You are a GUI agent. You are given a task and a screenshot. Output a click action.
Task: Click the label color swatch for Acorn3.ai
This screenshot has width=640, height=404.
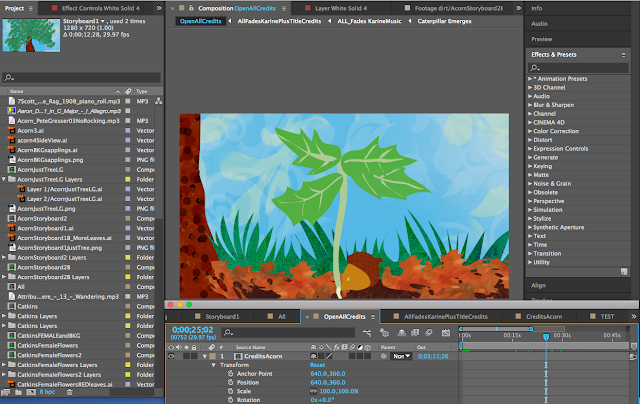[x=127, y=130]
